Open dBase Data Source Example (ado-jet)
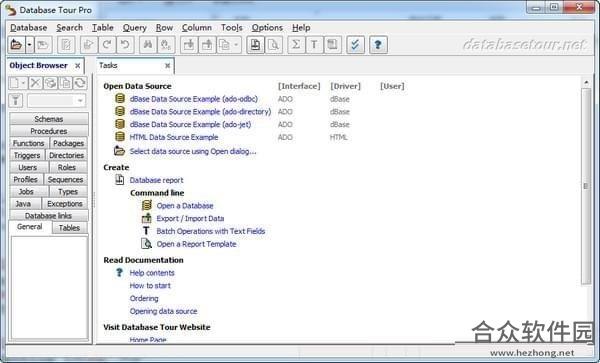600x363 pixels. click(x=191, y=124)
